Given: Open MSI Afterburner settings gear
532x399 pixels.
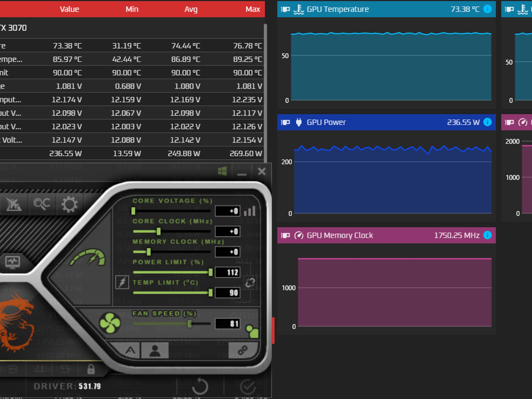Looking at the screenshot, I should tap(70, 204).
